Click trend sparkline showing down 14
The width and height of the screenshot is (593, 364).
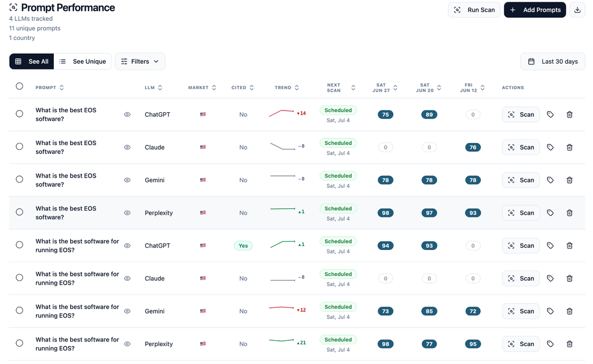pyautogui.click(x=281, y=113)
